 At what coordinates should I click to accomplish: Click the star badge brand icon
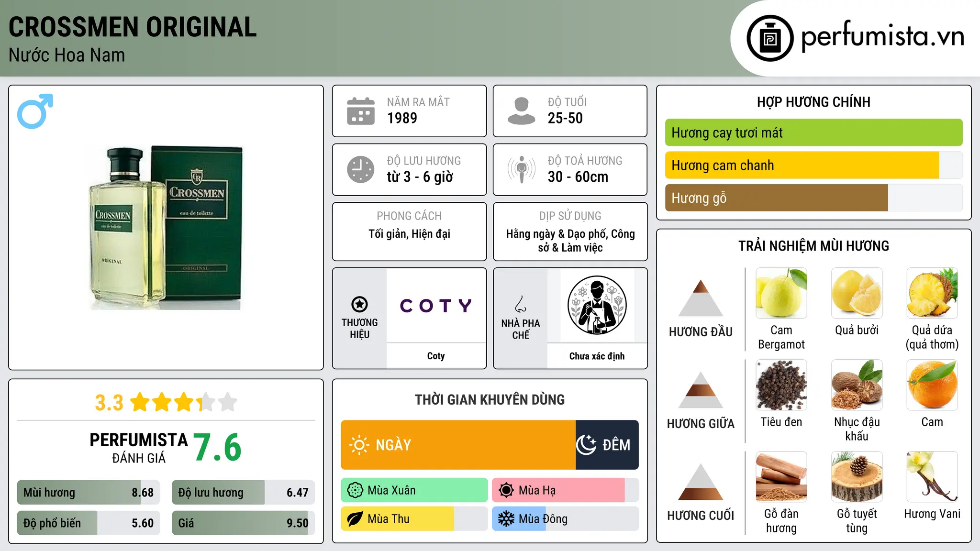[x=359, y=304]
